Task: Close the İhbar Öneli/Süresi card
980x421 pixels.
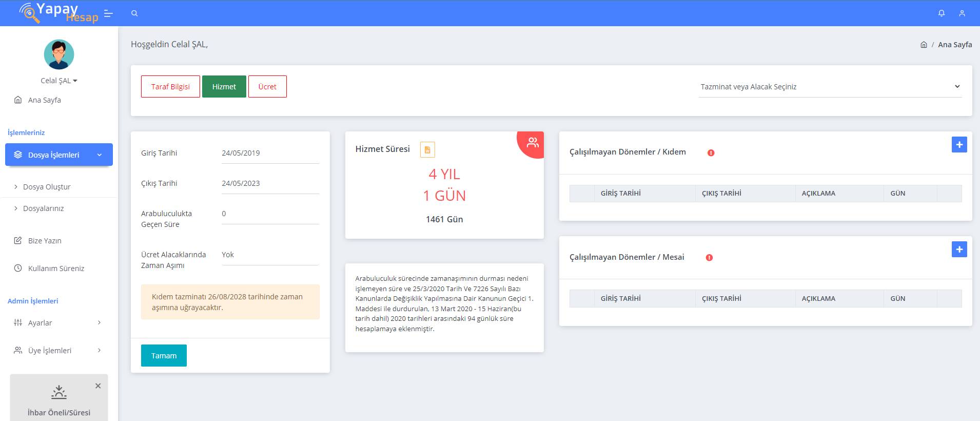Action: click(98, 386)
